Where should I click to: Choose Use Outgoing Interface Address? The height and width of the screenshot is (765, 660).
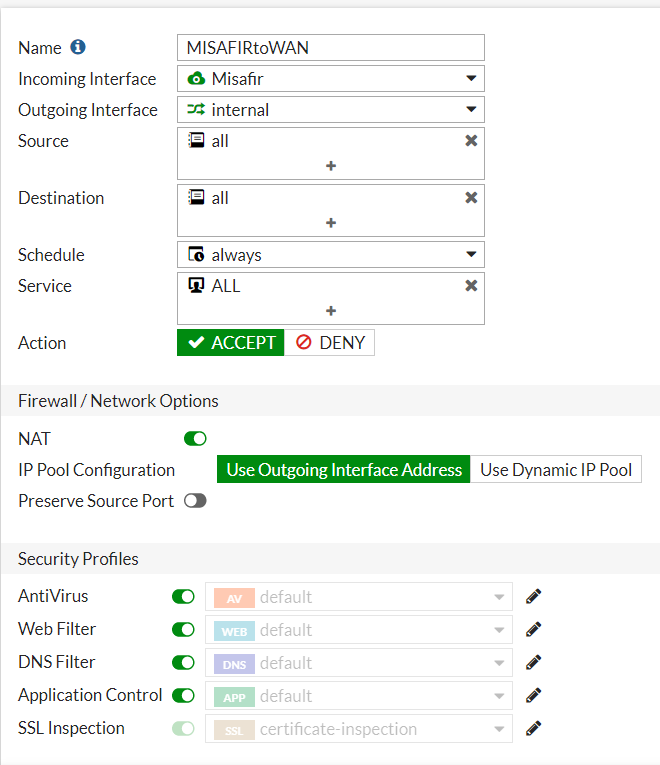coord(343,469)
